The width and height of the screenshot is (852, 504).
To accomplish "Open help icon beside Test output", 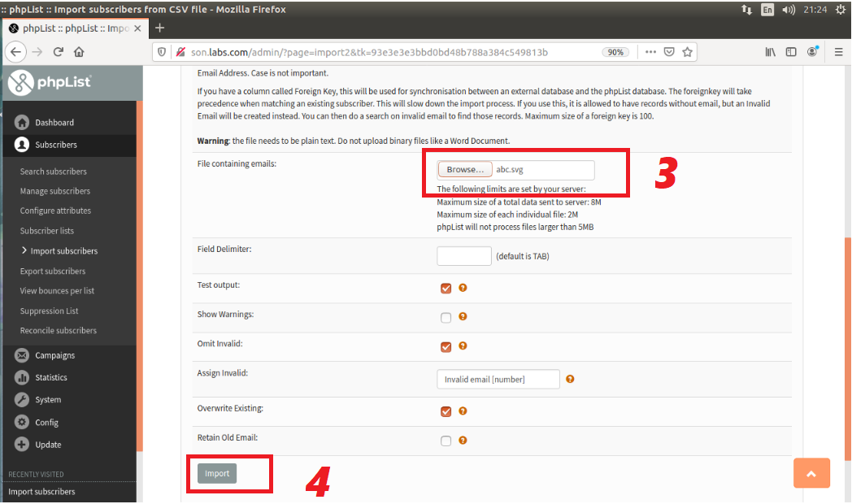I will (x=463, y=287).
